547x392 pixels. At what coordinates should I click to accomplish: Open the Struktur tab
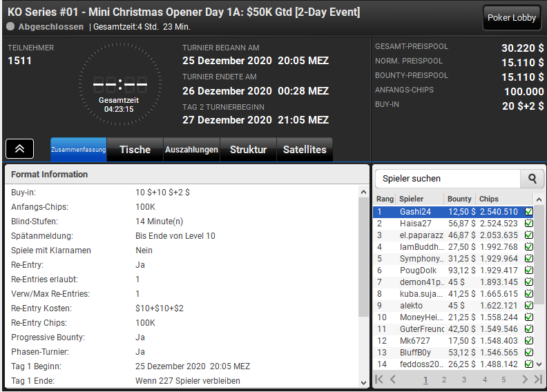[x=248, y=150]
